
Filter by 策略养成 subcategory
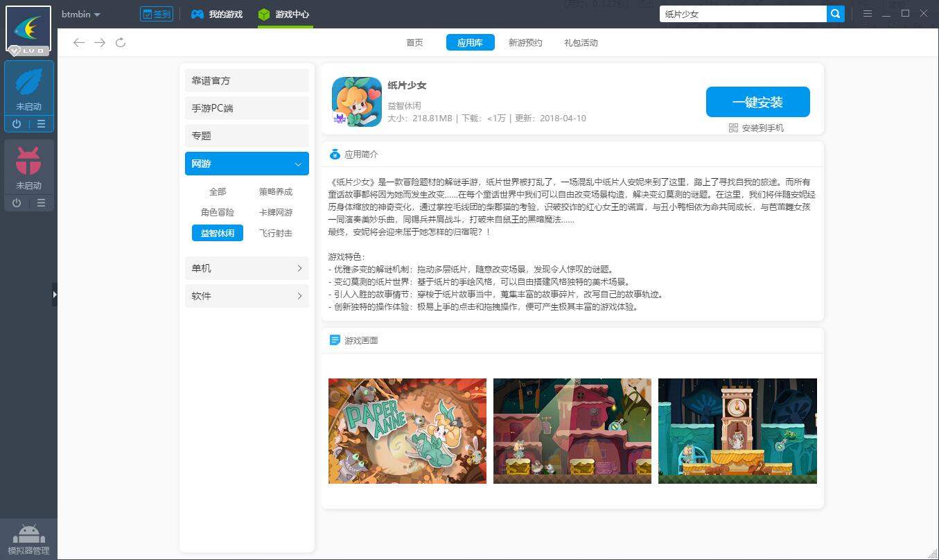point(276,192)
